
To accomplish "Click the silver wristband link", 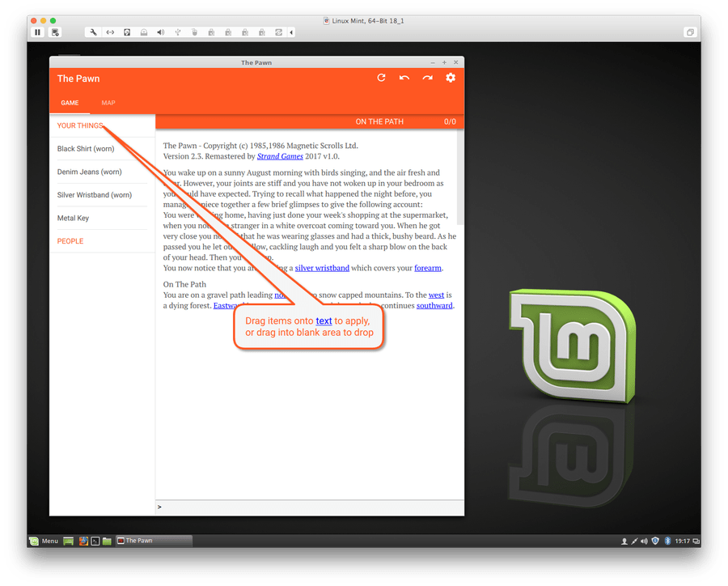I will (x=322, y=268).
